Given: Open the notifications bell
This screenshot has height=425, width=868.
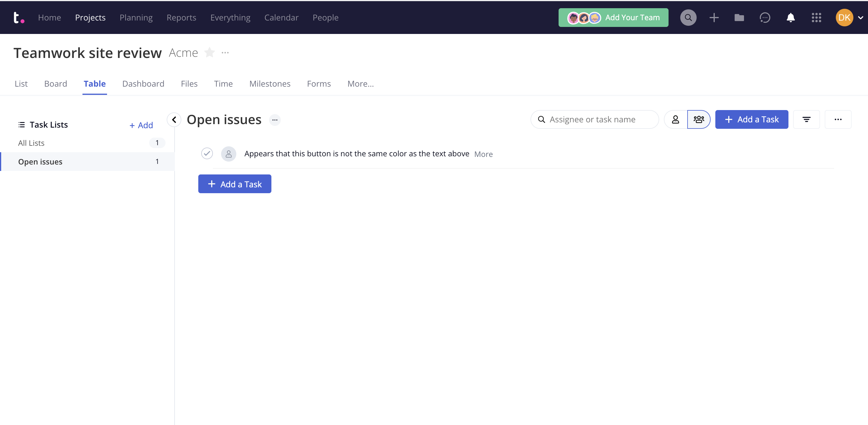Looking at the screenshot, I should click(790, 18).
